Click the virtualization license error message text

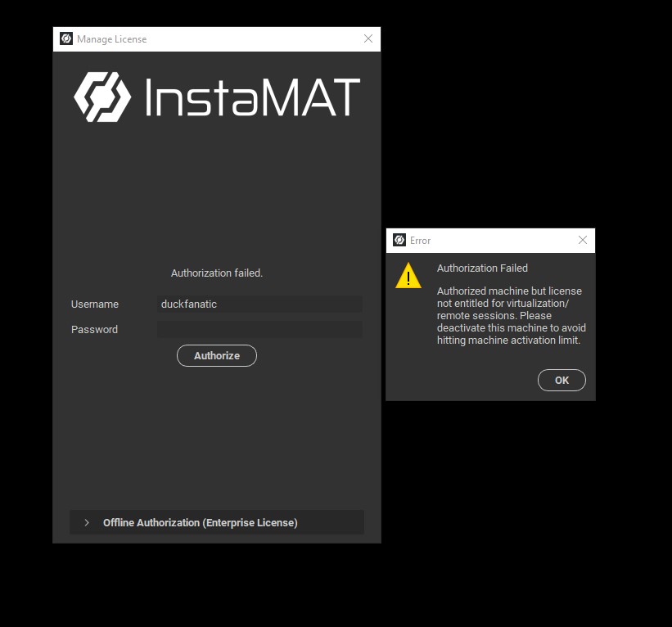[x=511, y=316]
